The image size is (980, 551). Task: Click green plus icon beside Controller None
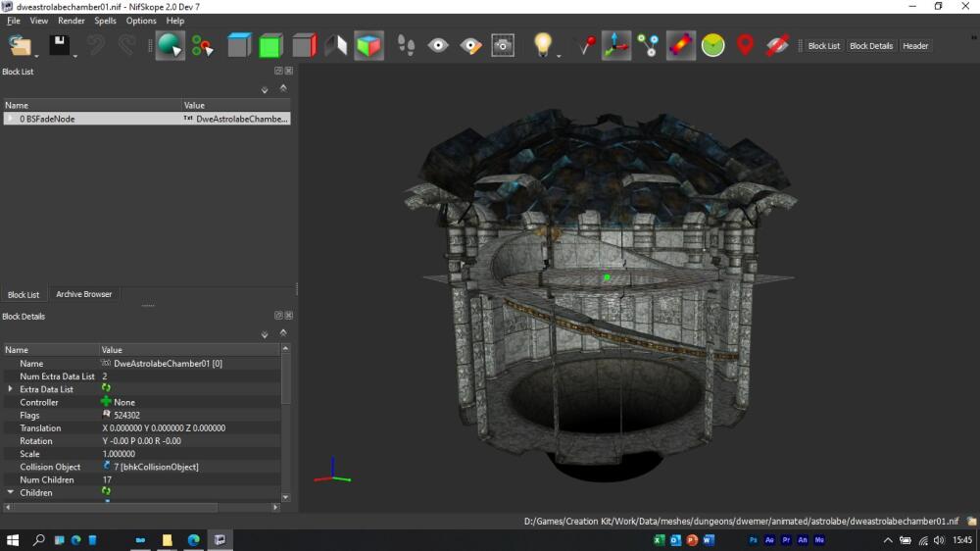point(106,402)
